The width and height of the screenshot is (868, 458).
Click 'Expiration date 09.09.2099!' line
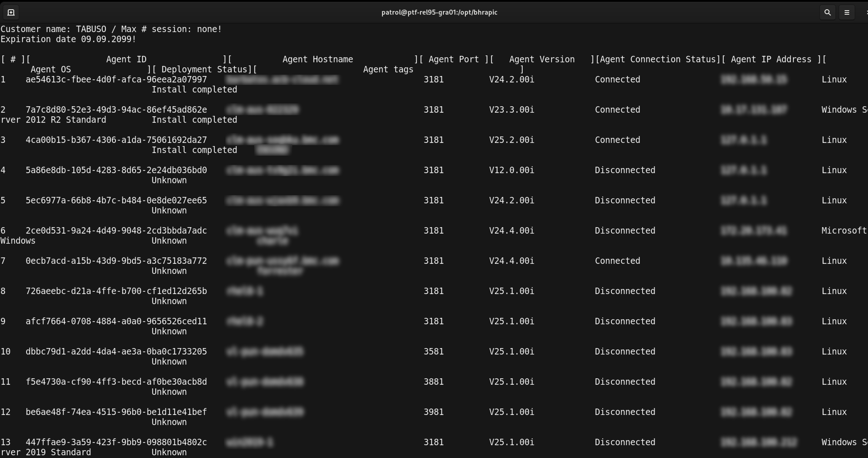click(68, 39)
